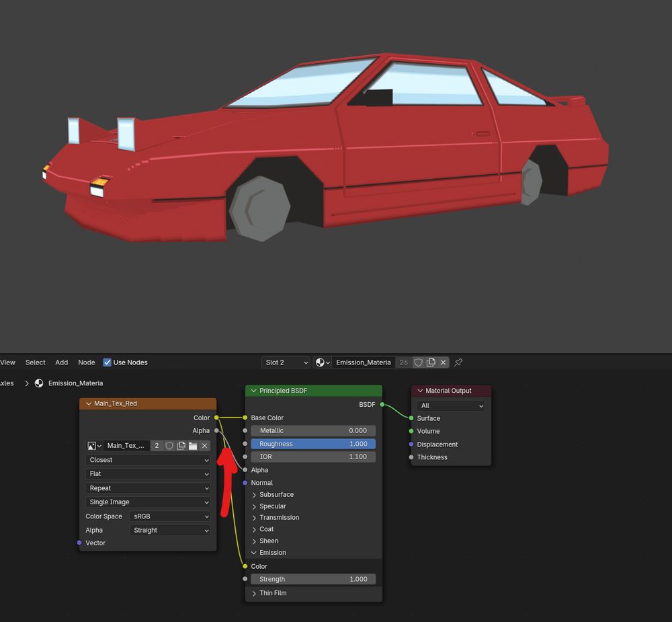Open the Repeat extension dropdown

point(148,488)
